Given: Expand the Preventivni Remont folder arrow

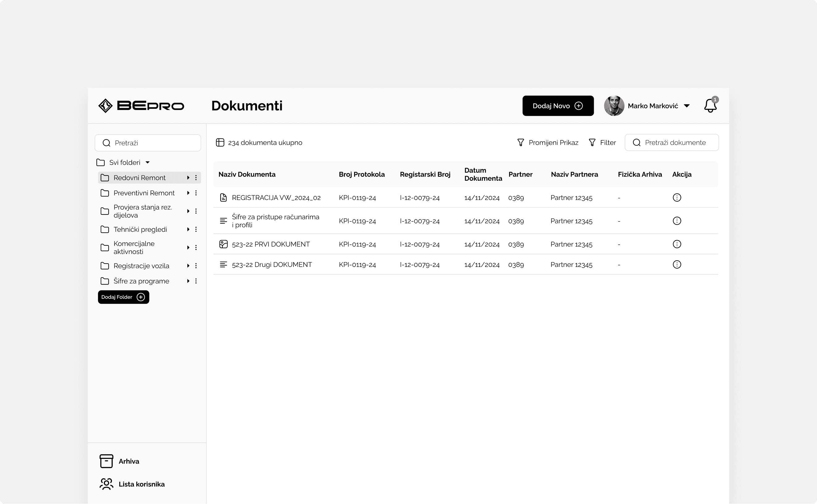Looking at the screenshot, I should [188, 193].
